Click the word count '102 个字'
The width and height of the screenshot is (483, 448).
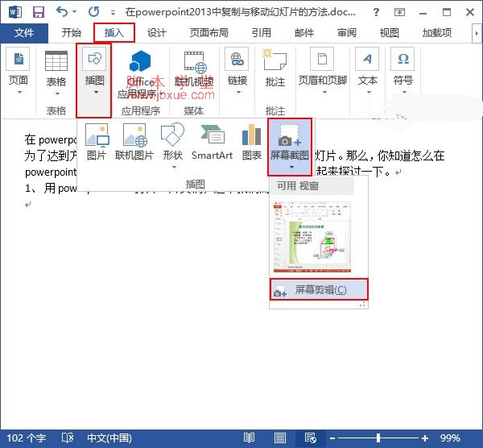[27, 438]
